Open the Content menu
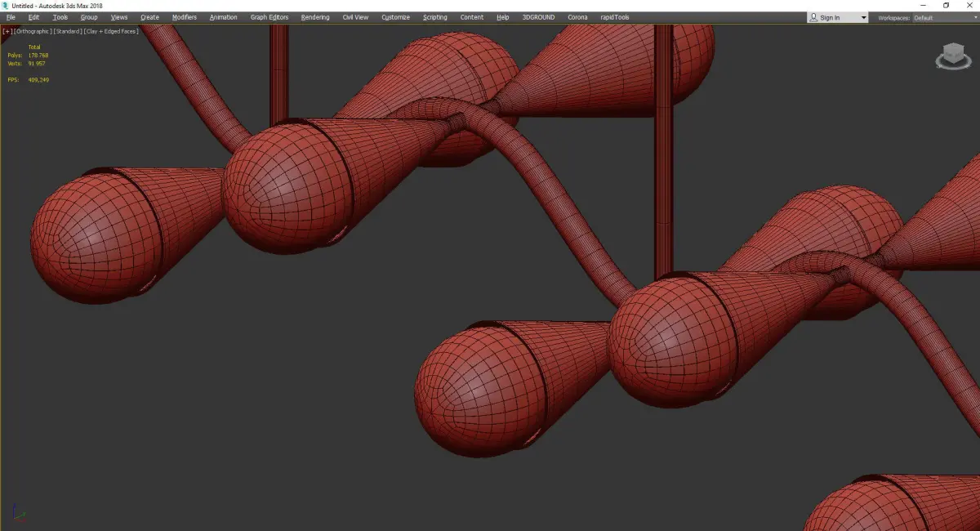 (x=471, y=17)
